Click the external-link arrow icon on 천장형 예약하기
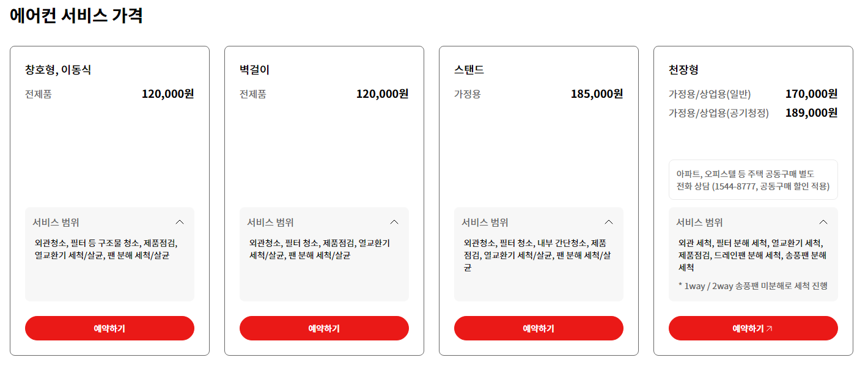868x371 pixels. click(x=770, y=329)
